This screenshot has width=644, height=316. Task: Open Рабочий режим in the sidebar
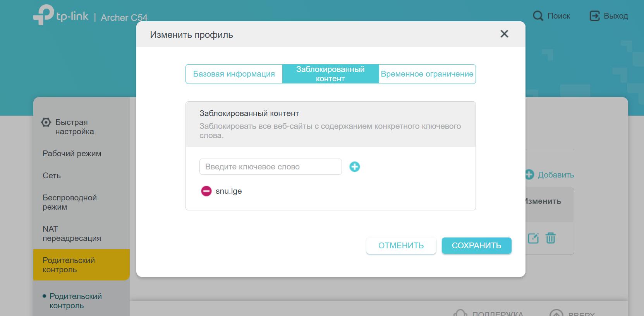point(72,154)
